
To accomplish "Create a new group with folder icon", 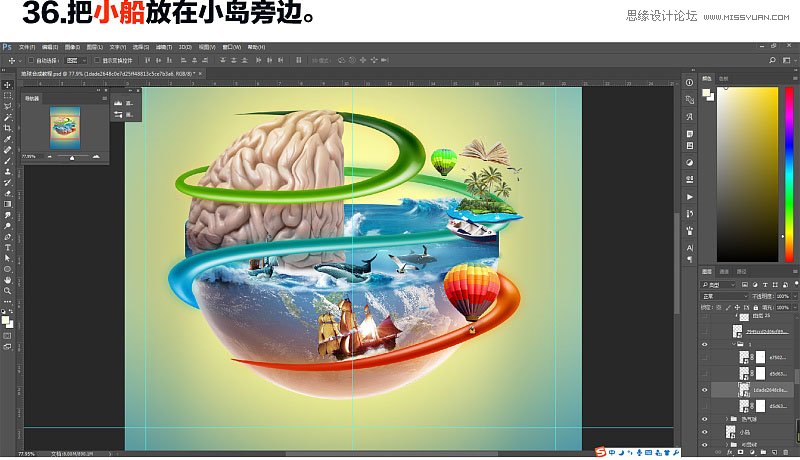I will tap(763, 452).
